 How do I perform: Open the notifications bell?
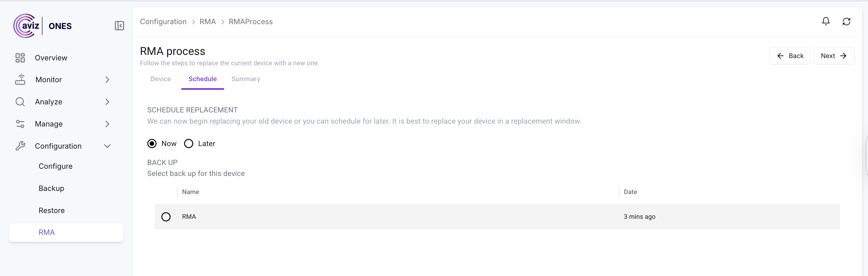(x=826, y=21)
